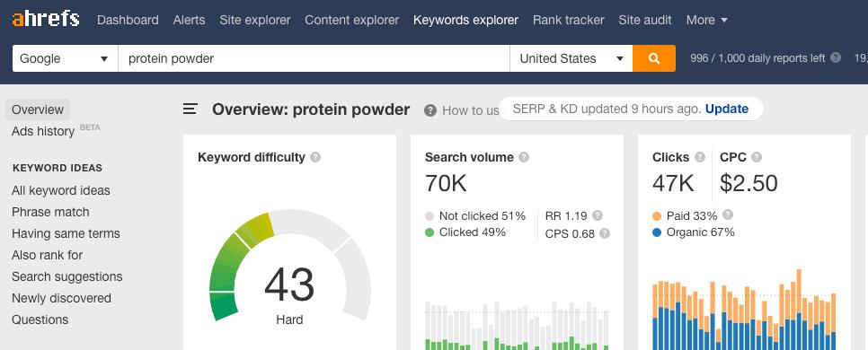Click the Update link for SERP data
The width and height of the screenshot is (868, 350).
[727, 109]
